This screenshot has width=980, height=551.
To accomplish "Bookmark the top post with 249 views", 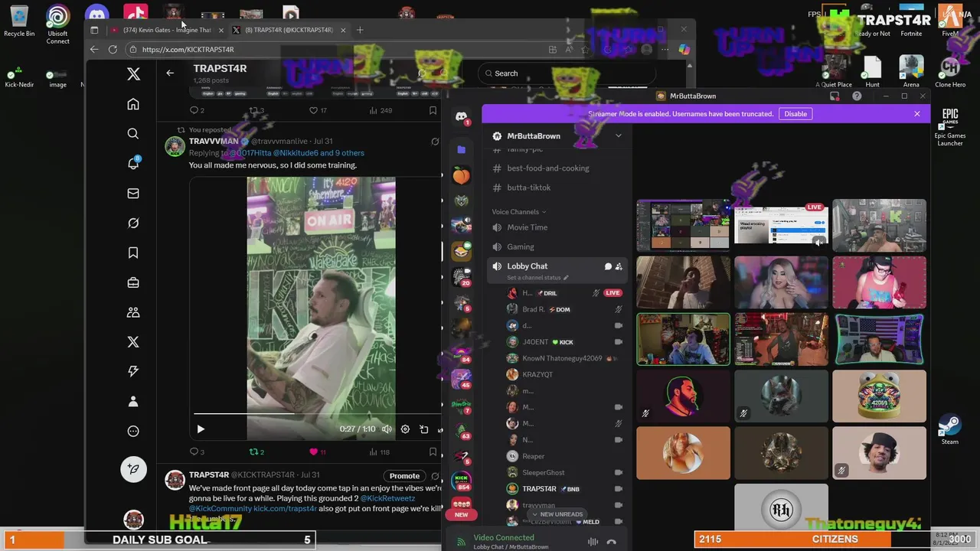I will pos(433,110).
